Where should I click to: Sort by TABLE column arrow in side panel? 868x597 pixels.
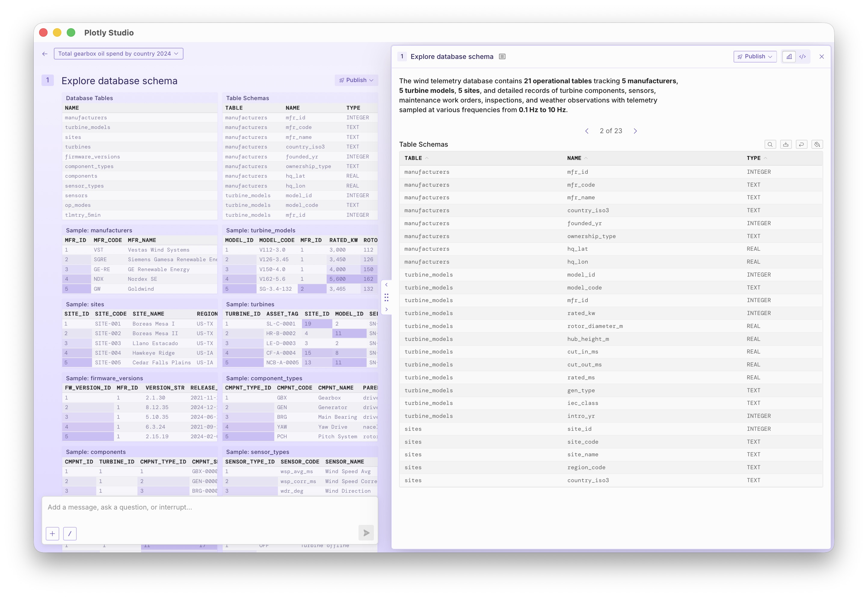pyautogui.click(x=427, y=158)
